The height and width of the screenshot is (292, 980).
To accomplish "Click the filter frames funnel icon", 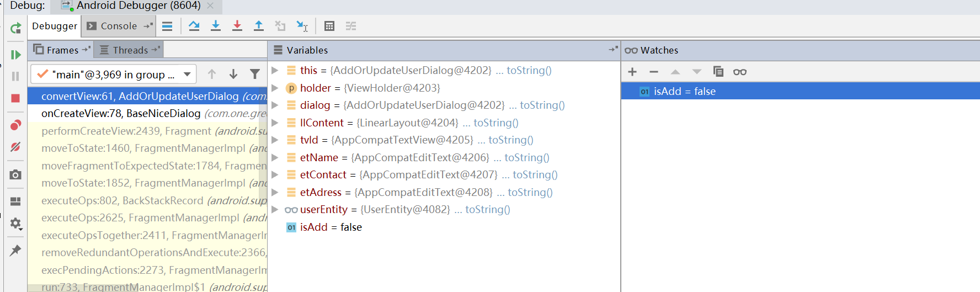I will click(x=255, y=74).
